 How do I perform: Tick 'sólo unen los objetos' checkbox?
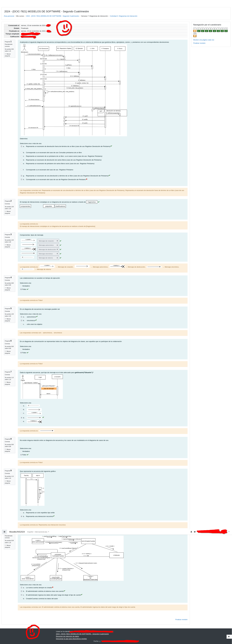click(x=22, y=324)
